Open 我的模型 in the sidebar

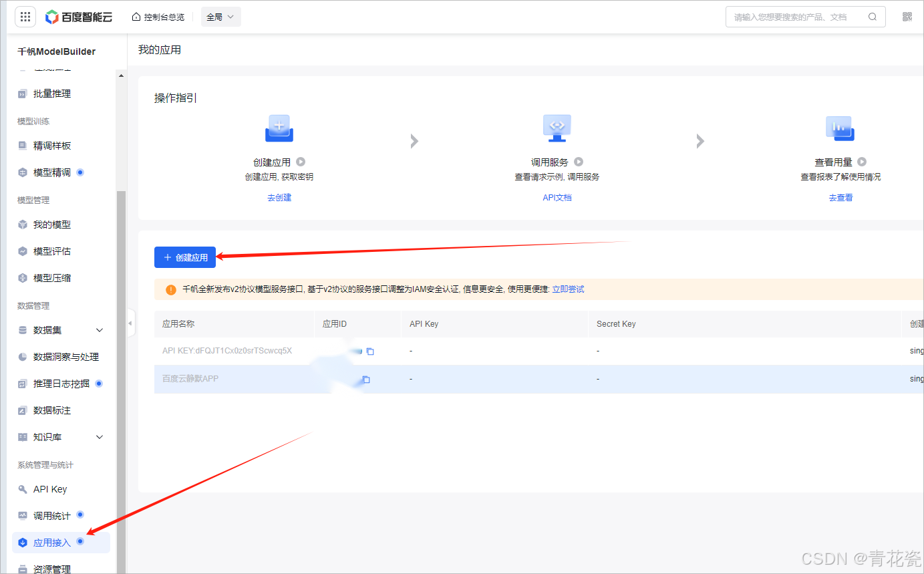pyautogui.click(x=52, y=225)
